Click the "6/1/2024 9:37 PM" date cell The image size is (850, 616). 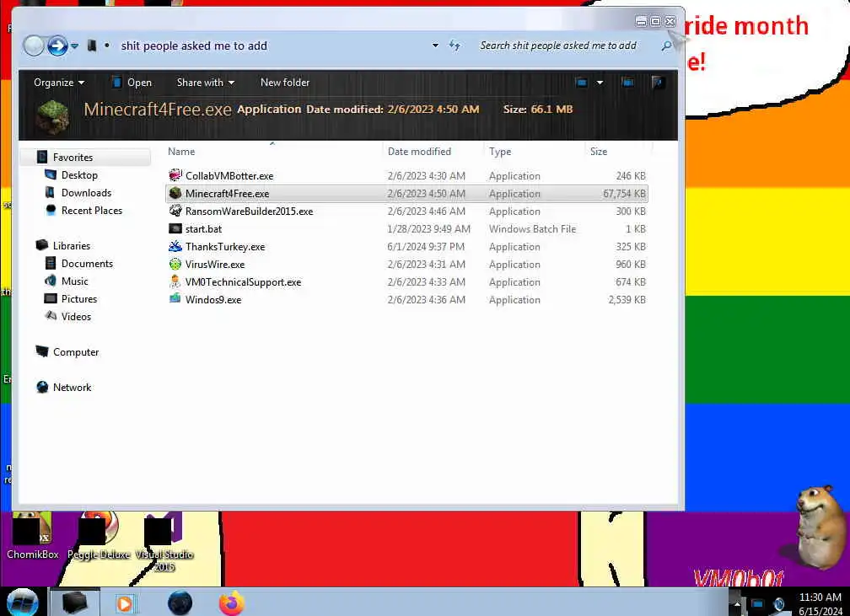(x=426, y=247)
